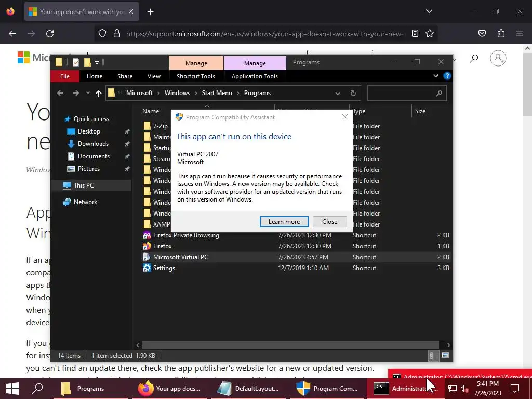Sort by the Name column header

(151, 111)
